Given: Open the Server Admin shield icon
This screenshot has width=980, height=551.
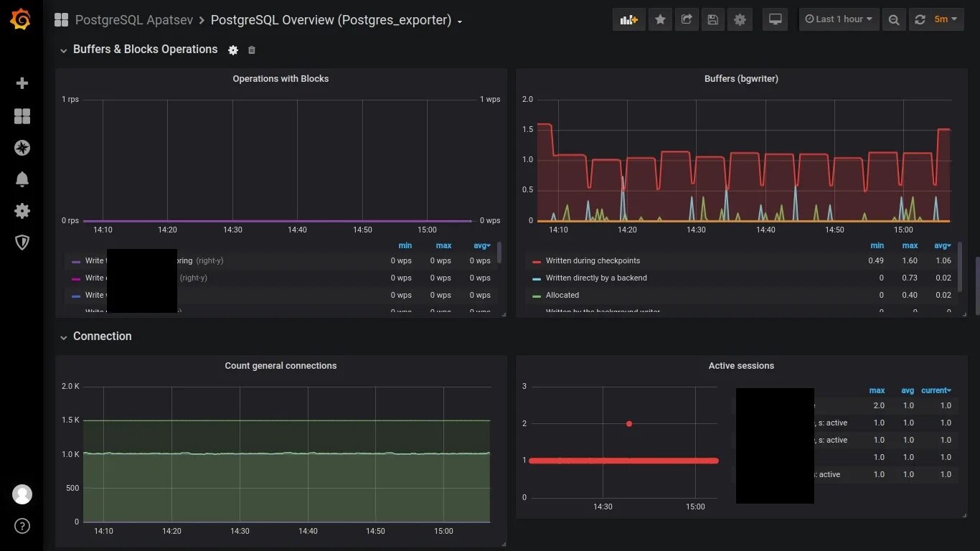Looking at the screenshot, I should 22,242.
